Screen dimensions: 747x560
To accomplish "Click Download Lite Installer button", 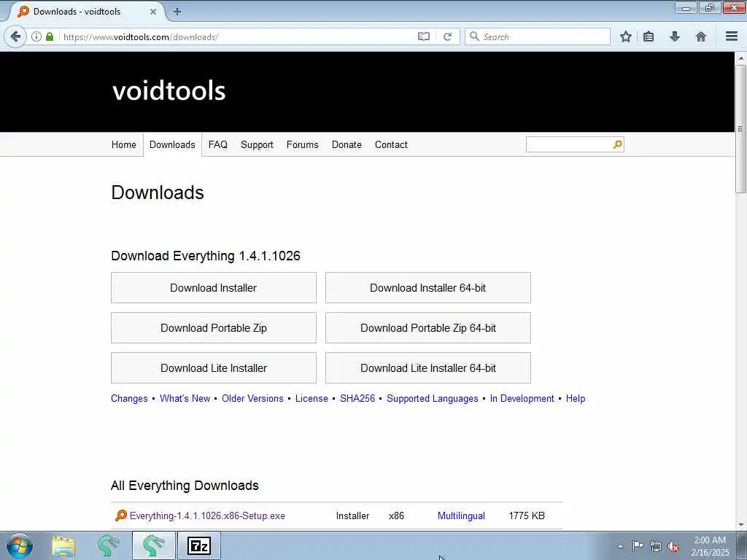I will point(214,367).
